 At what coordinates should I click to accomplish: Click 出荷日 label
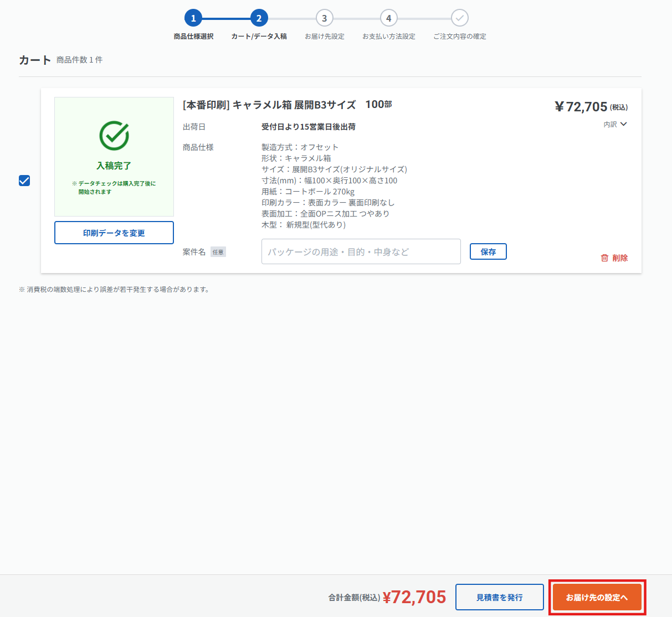(x=194, y=127)
